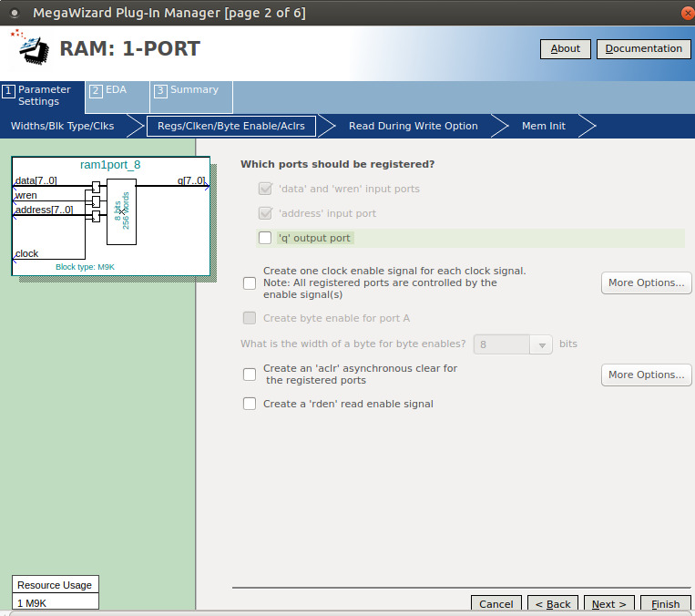The width and height of the screenshot is (695, 616).
Task: Close the MegaWizard Plug-In Manager window
Action: pyautogui.click(x=688, y=13)
